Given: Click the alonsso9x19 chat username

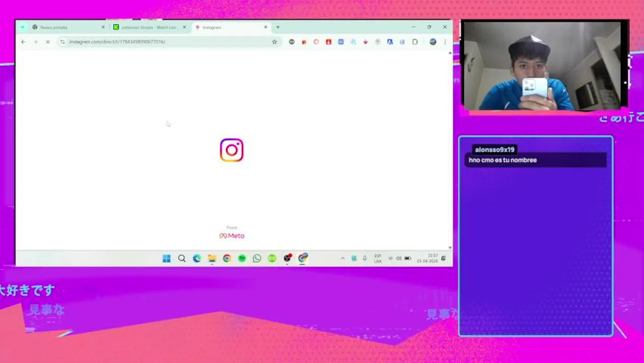Looking at the screenshot, I should click(495, 150).
